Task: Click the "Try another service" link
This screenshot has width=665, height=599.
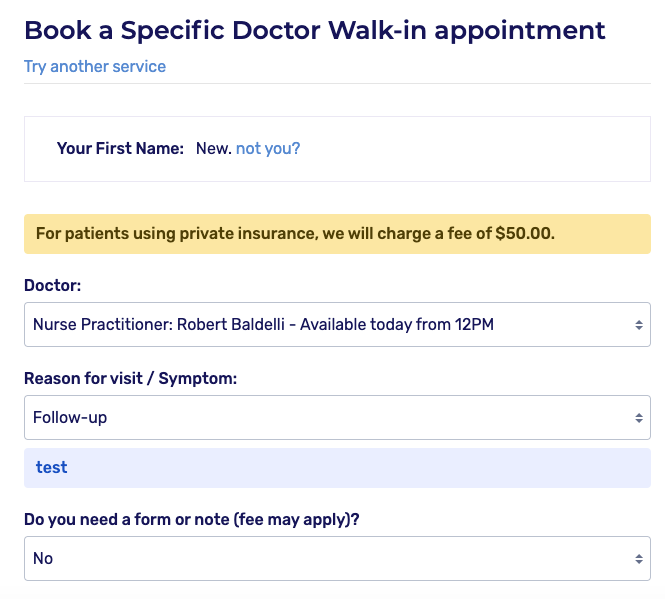Action: 95,67
